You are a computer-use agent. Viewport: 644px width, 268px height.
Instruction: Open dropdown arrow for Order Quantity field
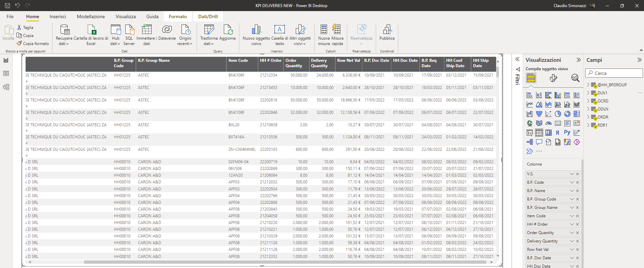[572, 233]
